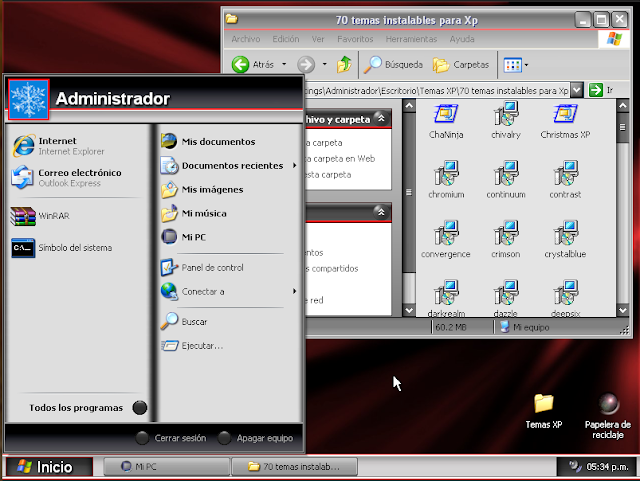This screenshot has height=481, width=640.
Task: Open the Herramientas menu
Action: pyautogui.click(x=411, y=39)
